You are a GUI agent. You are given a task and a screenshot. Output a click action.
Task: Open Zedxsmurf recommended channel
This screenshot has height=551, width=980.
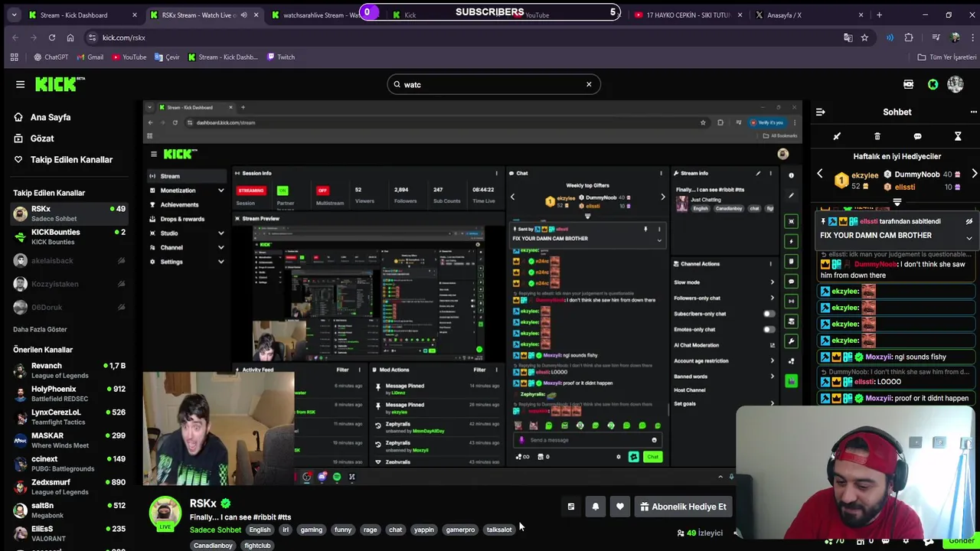pos(69,487)
